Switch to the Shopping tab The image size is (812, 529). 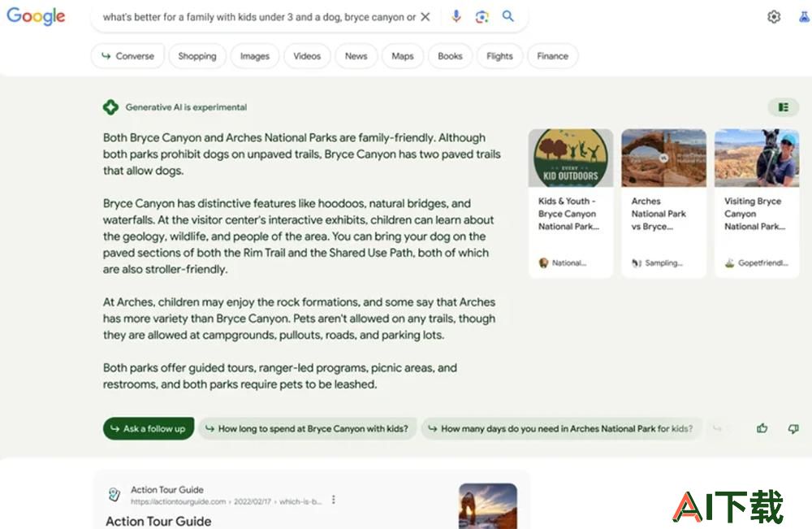pyautogui.click(x=197, y=56)
